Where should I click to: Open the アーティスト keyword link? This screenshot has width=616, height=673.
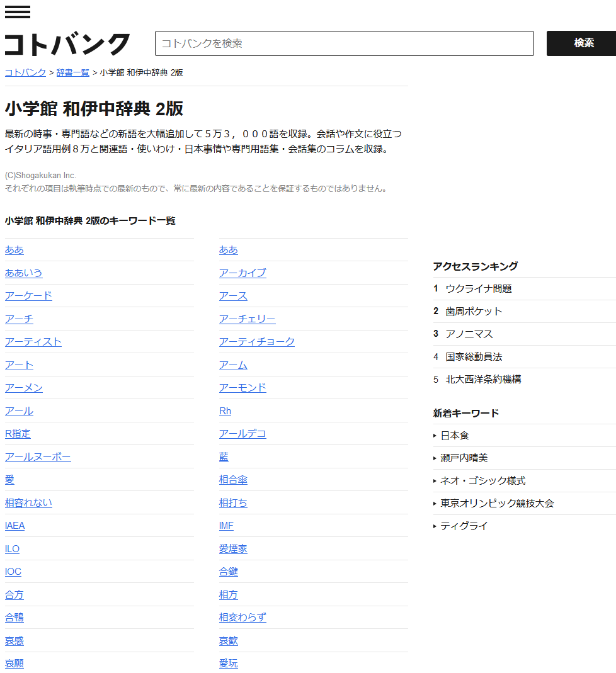pos(33,342)
